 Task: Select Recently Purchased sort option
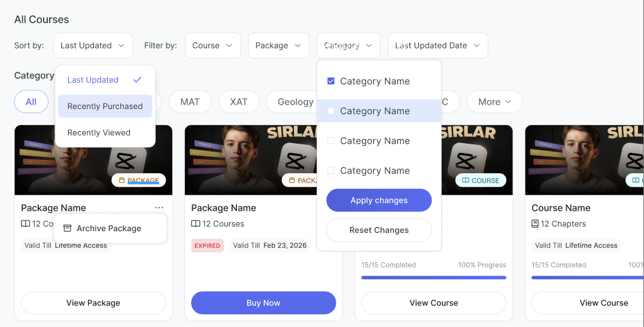tap(105, 106)
